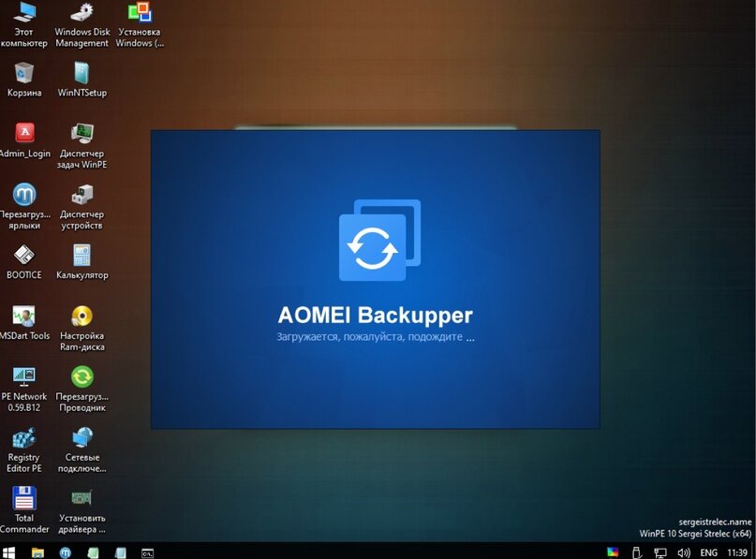Open the Windows Start menu
The image size is (756, 559).
pyautogui.click(x=8, y=552)
